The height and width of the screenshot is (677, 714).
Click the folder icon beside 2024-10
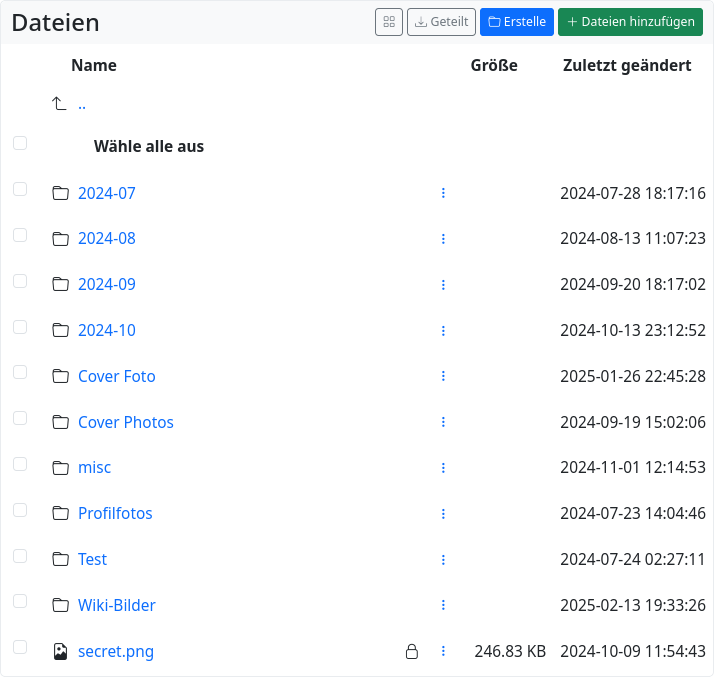[61, 330]
